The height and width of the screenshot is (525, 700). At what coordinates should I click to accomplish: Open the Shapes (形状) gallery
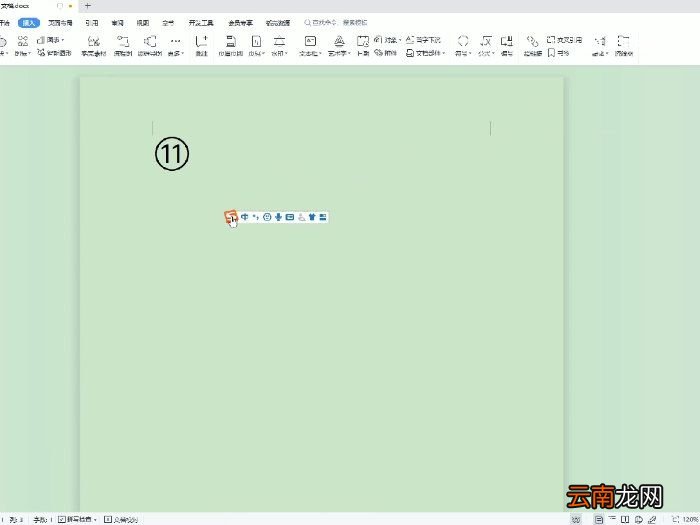[3, 46]
